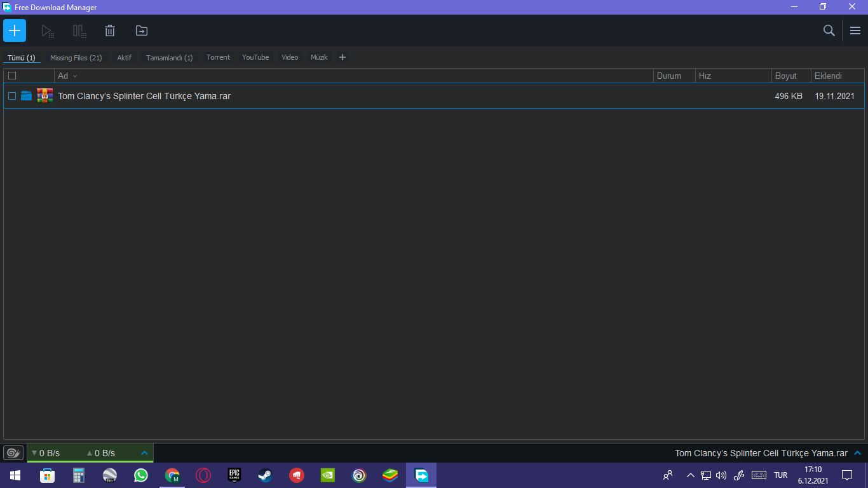Open the People icon in the taskbar
The image size is (868, 488).
click(x=668, y=475)
